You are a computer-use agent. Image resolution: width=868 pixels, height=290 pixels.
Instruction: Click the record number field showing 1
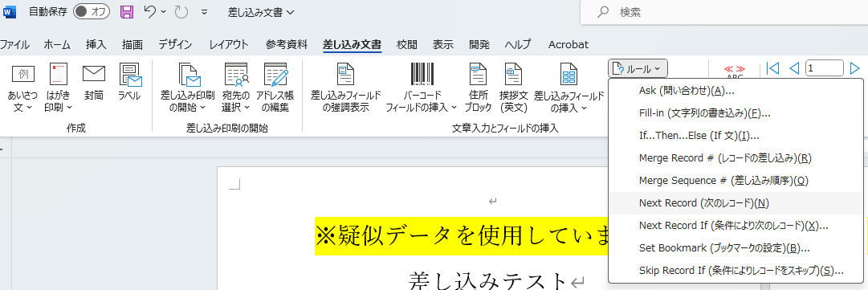click(825, 68)
